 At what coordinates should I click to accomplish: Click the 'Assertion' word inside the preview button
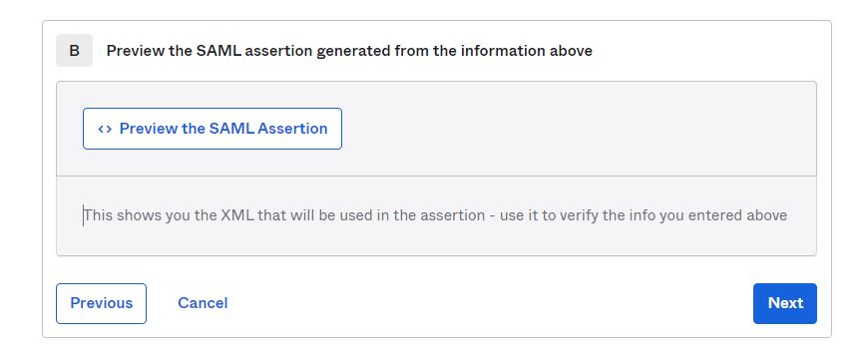click(293, 129)
